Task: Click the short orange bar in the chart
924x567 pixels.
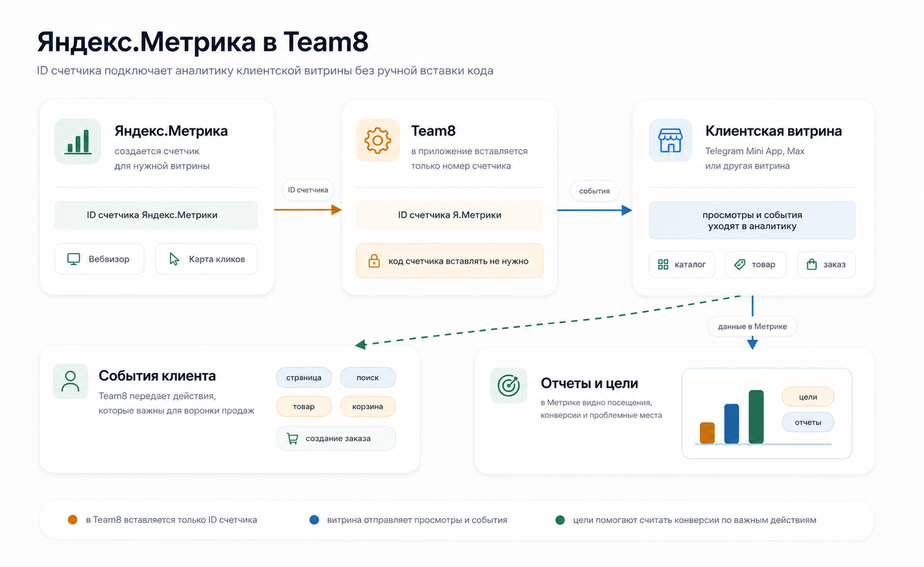Action: click(707, 433)
